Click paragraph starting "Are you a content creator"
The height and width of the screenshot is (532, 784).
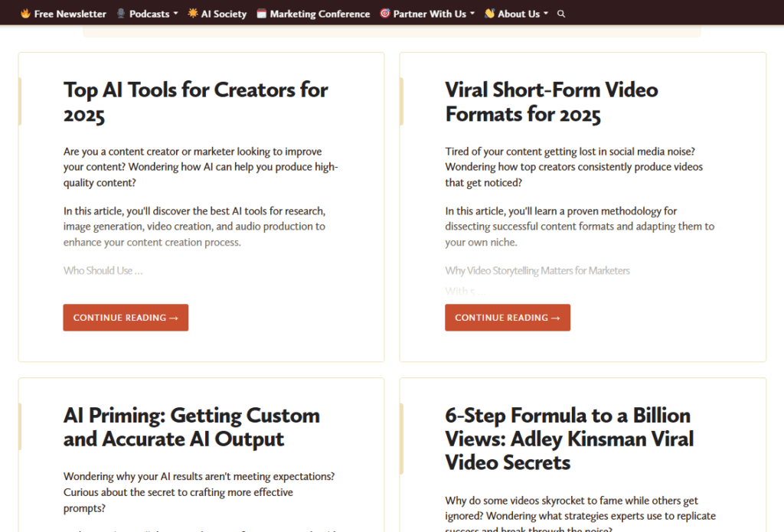click(x=201, y=167)
